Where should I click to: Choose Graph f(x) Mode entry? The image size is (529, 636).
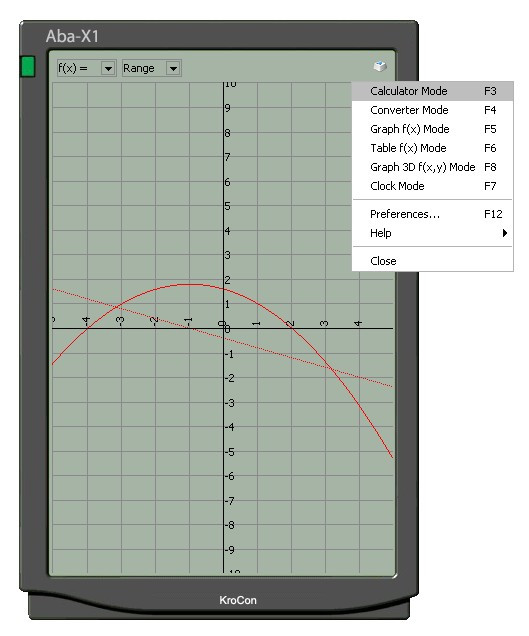pyautogui.click(x=432, y=129)
